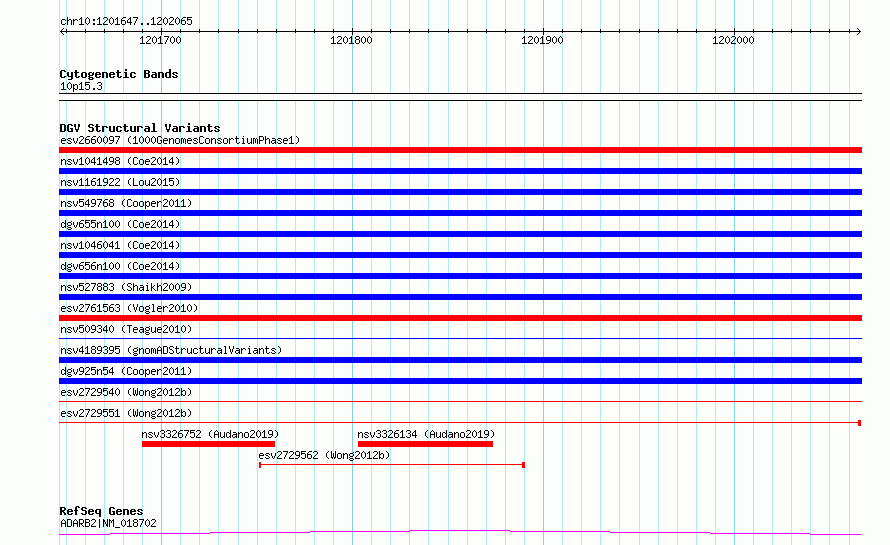Open variant nsv1041498 (Coe2014) label
890x545 pixels.
[x=120, y=161]
